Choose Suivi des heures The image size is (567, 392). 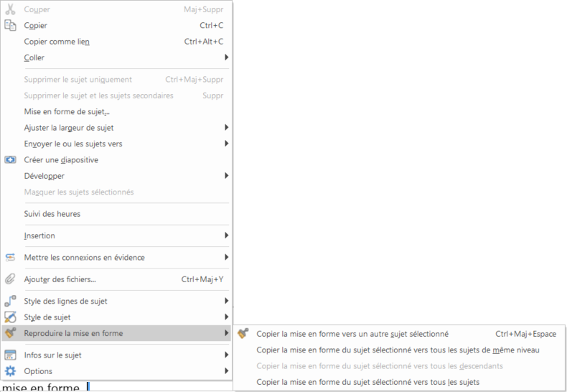click(x=52, y=214)
